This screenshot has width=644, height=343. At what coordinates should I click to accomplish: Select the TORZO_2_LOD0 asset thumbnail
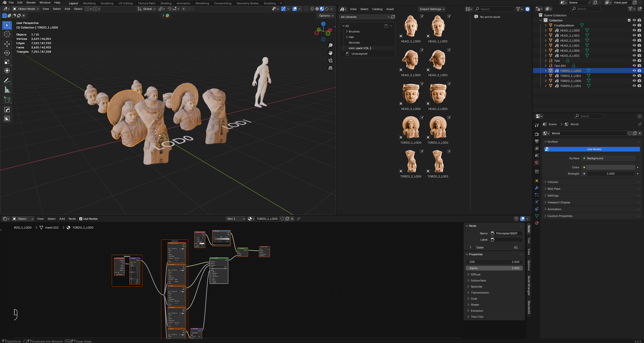411,161
